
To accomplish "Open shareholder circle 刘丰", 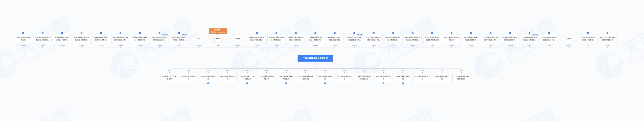I will (198, 39).
